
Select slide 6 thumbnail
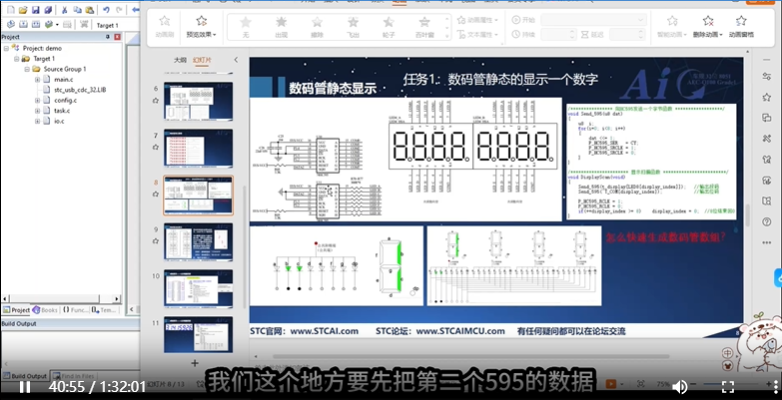click(198, 101)
